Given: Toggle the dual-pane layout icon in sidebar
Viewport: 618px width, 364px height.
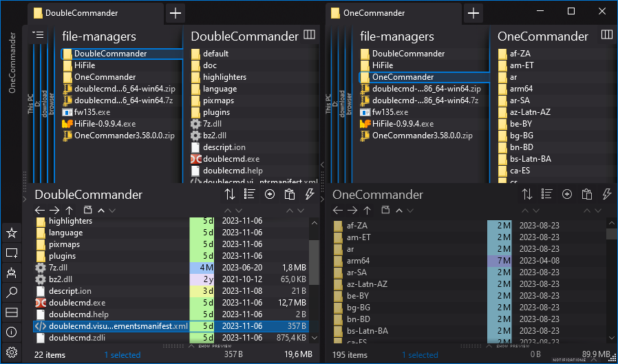Looking at the screenshot, I should click(x=11, y=313).
